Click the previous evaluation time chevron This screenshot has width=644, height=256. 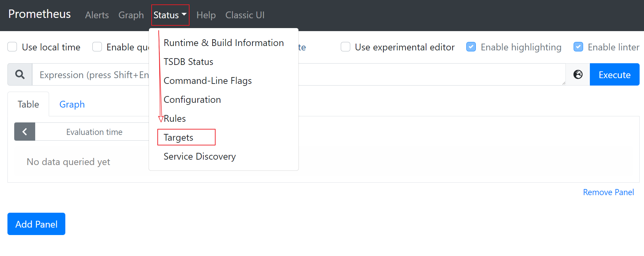pos(25,132)
